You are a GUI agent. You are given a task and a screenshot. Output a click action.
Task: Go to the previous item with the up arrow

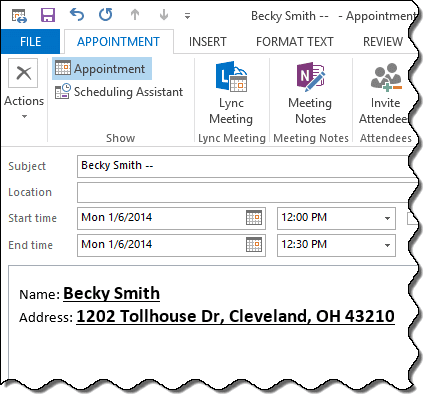(x=135, y=15)
